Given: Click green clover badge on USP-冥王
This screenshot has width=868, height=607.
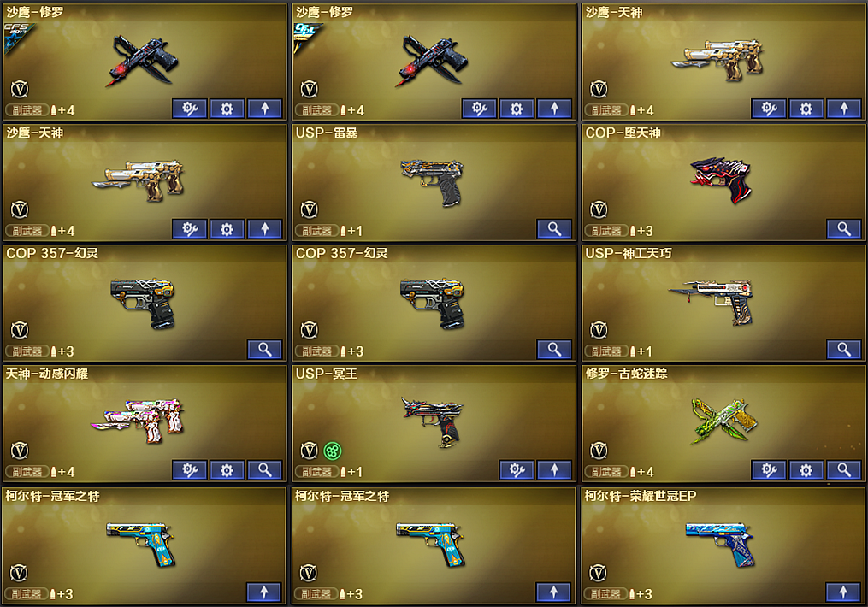Looking at the screenshot, I should tap(332, 451).
